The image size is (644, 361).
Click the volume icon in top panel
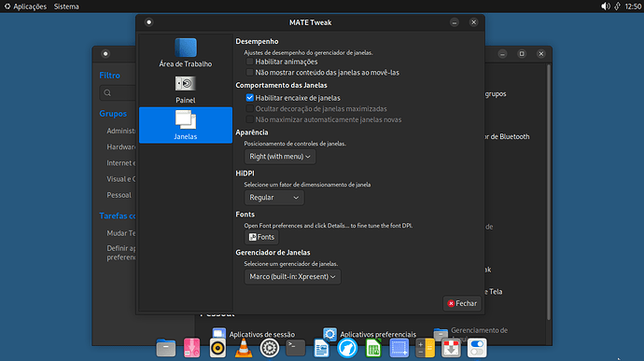[x=606, y=7]
